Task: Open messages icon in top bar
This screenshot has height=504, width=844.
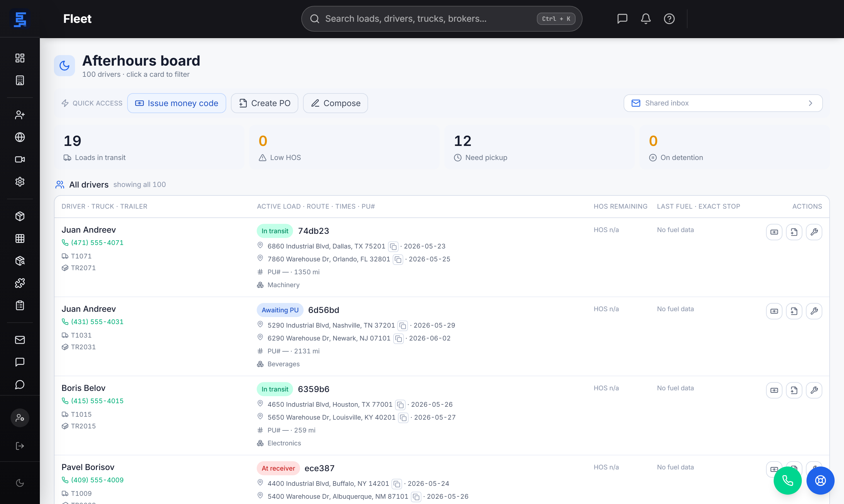Action: tap(622, 19)
